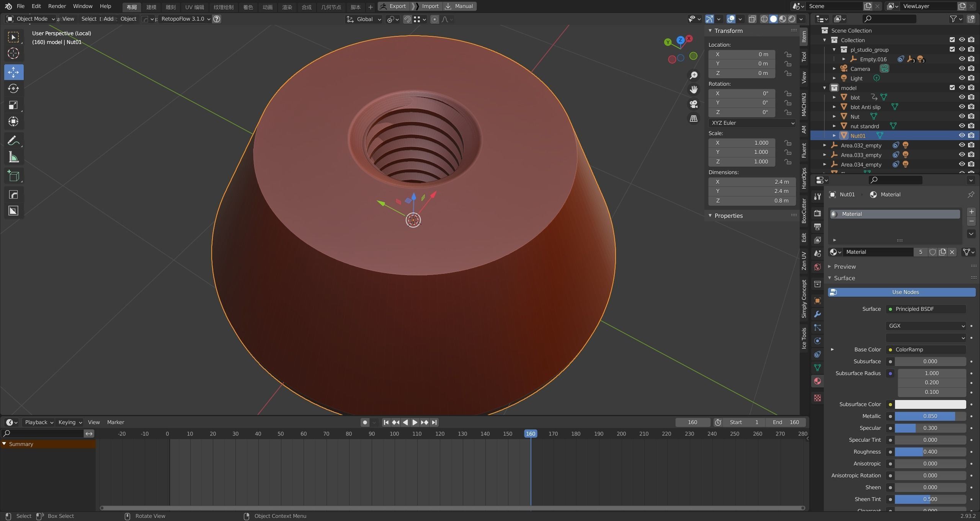Click the Use Nodes button

coord(905,292)
